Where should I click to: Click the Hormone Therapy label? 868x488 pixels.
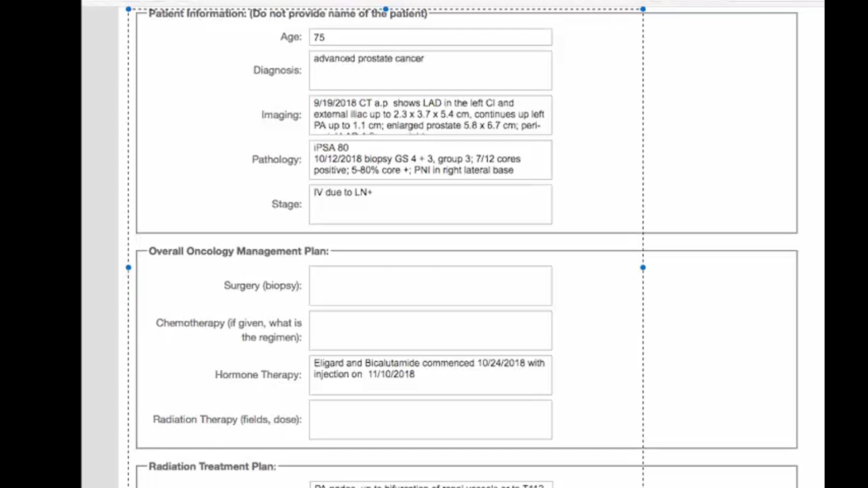pyautogui.click(x=258, y=375)
